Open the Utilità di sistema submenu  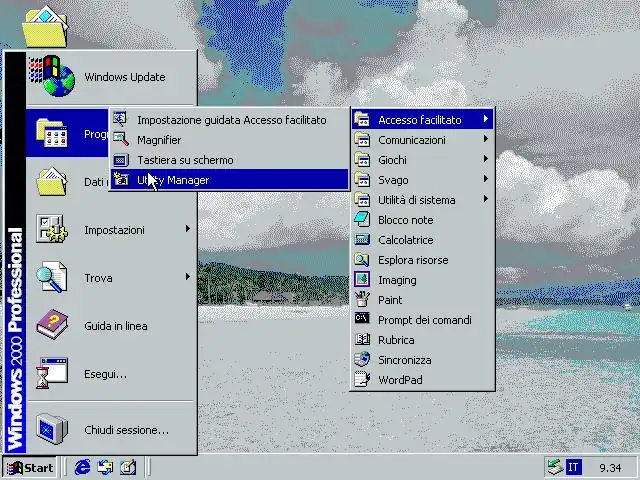[x=422, y=200]
